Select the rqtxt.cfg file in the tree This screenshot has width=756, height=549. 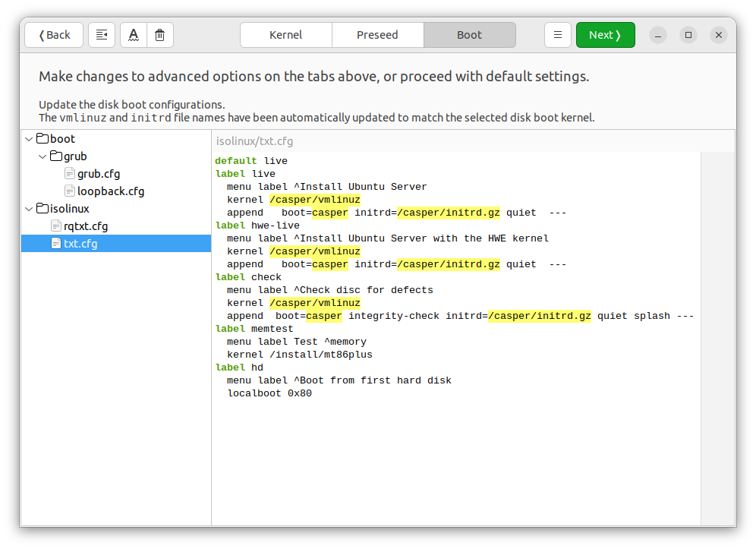pos(86,226)
